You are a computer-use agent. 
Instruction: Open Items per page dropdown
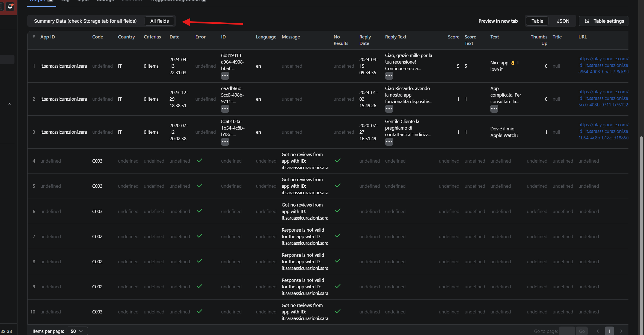[77, 331]
